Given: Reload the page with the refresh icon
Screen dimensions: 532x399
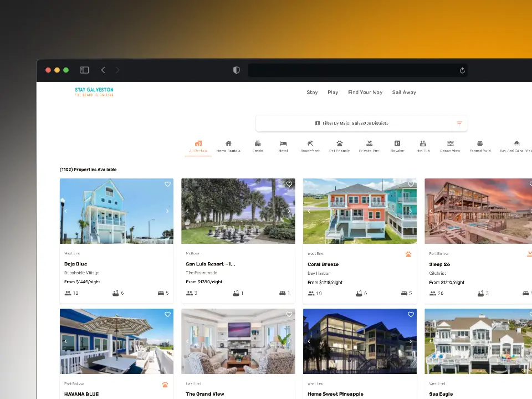Looking at the screenshot, I should tap(462, 70).
